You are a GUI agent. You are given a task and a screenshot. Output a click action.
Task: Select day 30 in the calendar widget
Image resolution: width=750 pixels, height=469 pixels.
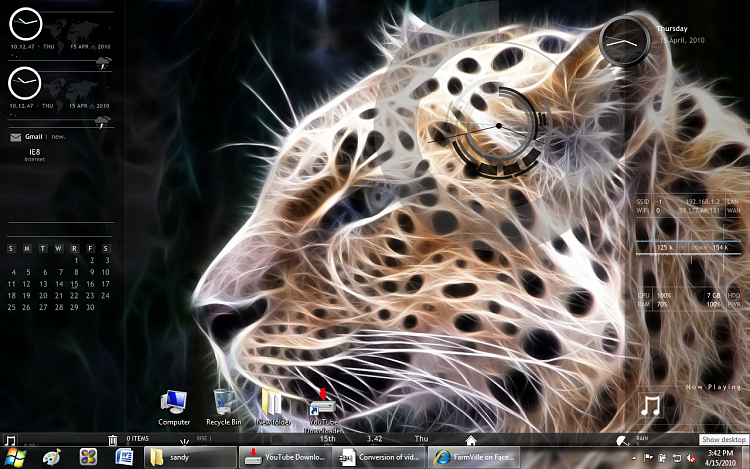pyautogui.click(x=90, y=307)
